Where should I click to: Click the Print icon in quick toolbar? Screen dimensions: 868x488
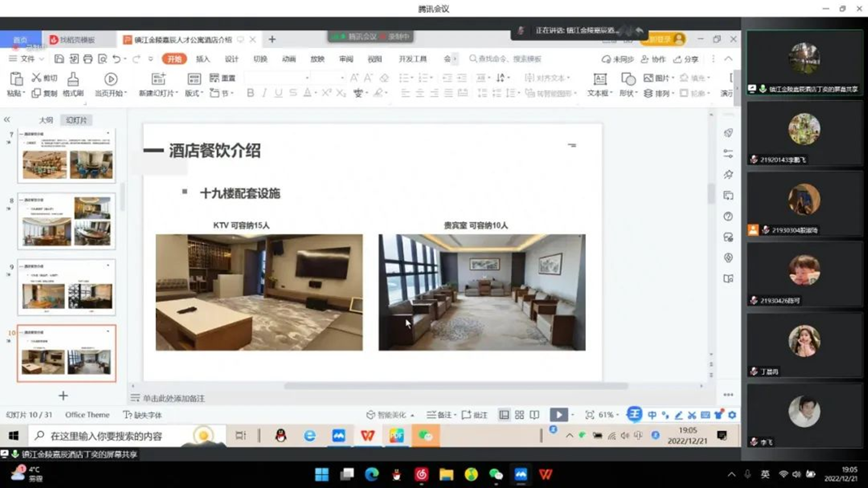[x=88, y=59]
